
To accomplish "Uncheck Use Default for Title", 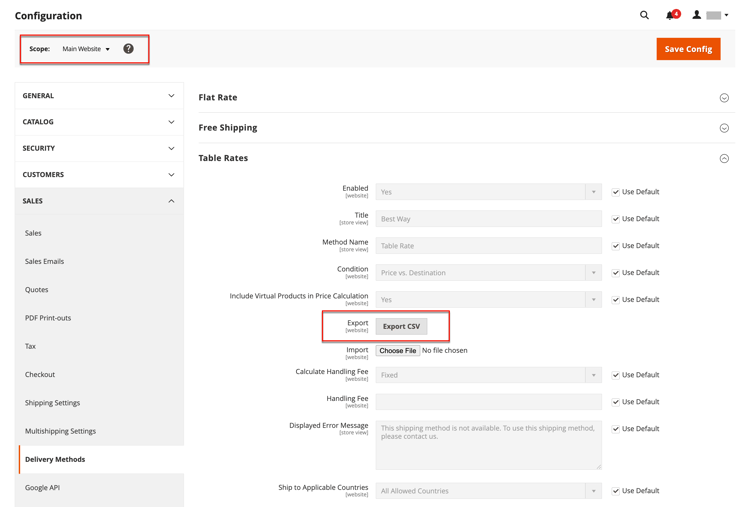I will click(x=616, y=219).
